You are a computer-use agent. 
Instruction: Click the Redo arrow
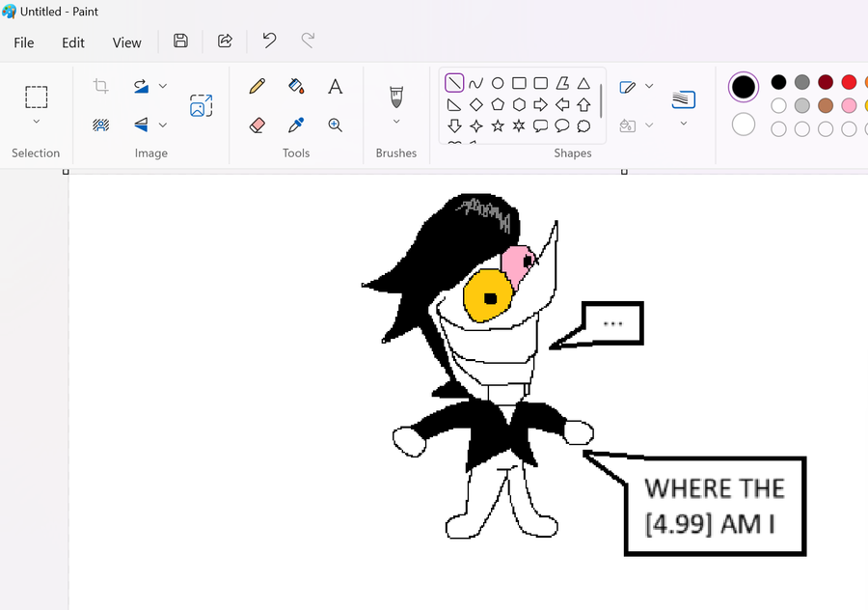click(308, 41)
